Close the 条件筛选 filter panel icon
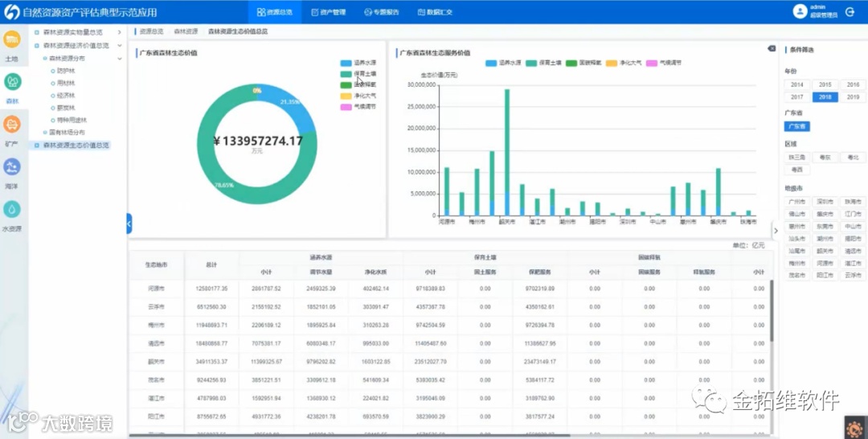The image size is (868, 439). tap(772, 49)
